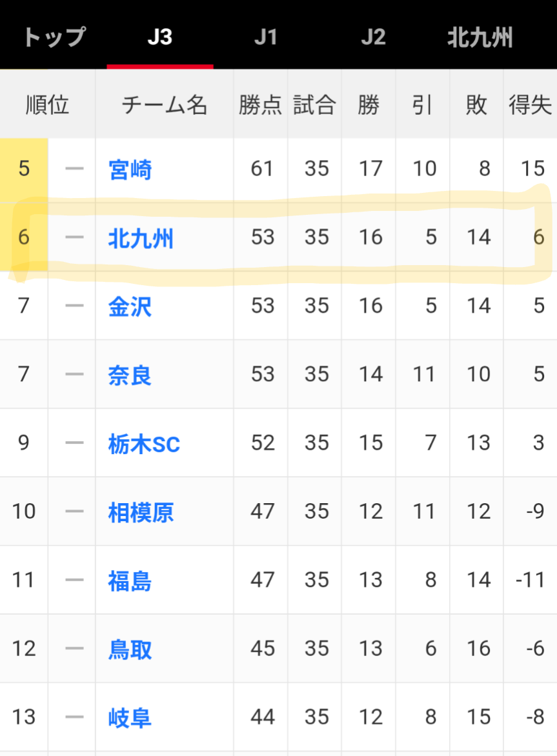Open the 相模原 team link
The image size is (557, 756).
click(141, 512)
